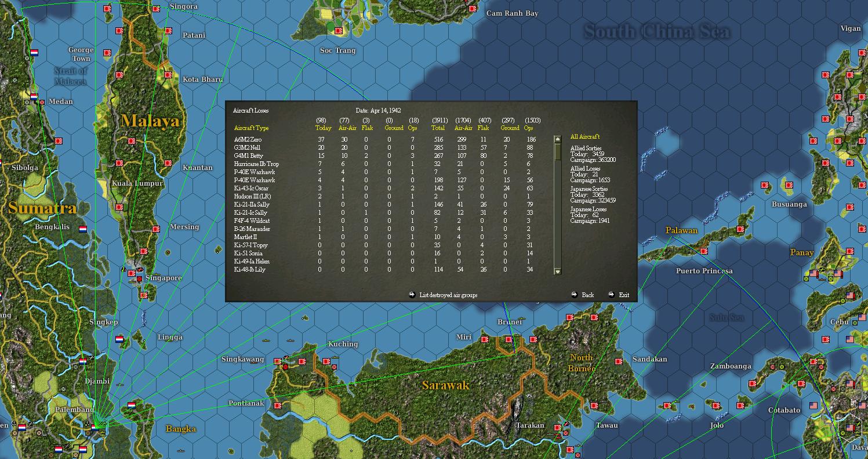This screenshot has height=459, width=868.
Task: Click the Zamboanga label on the map
Action: [x=731, y=366]
